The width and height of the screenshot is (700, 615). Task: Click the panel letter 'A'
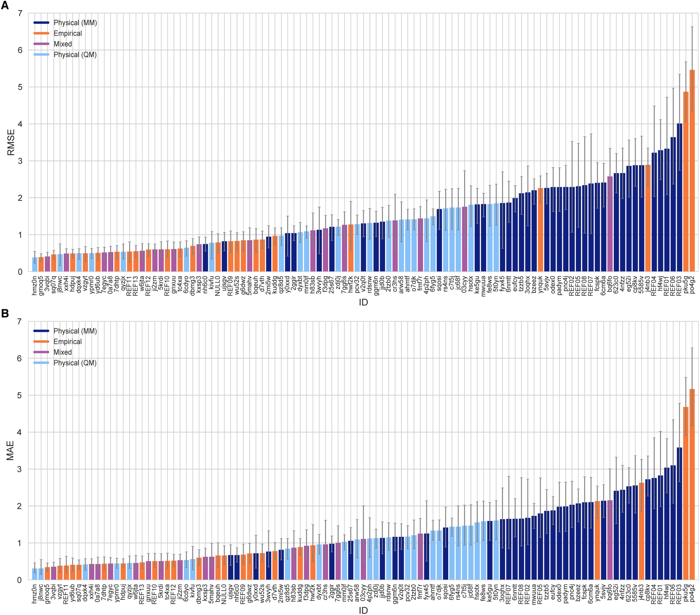point(5,5)
